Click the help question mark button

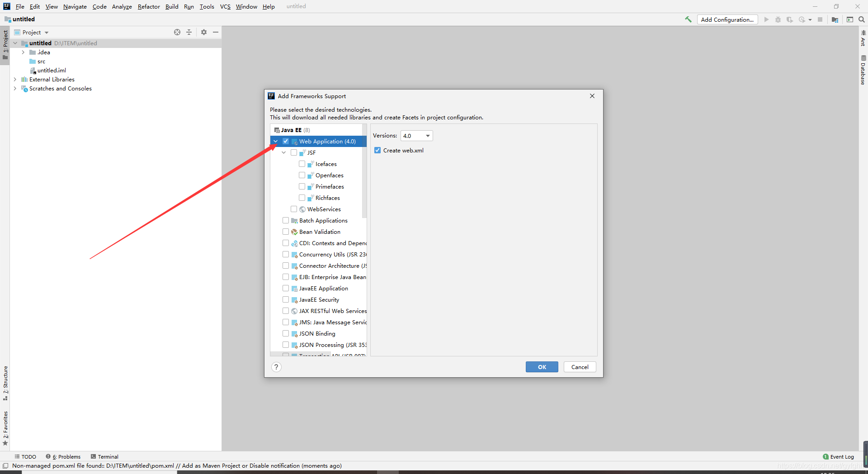276,367
